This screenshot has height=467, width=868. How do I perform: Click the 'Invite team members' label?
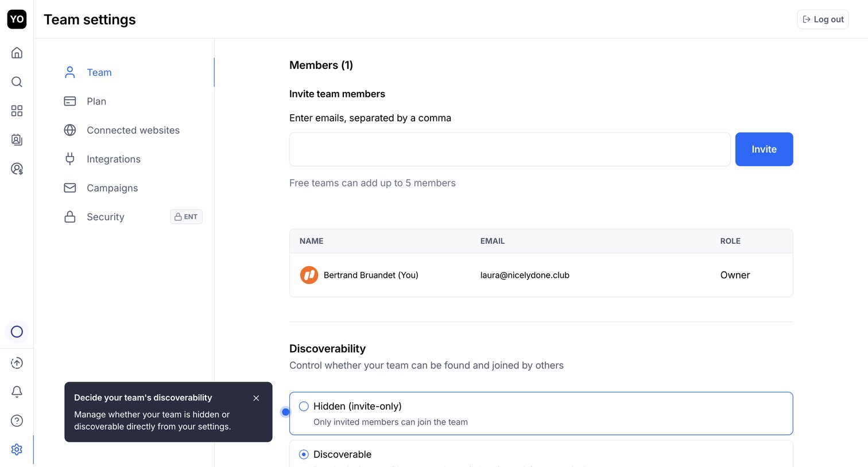coord(337,94)
